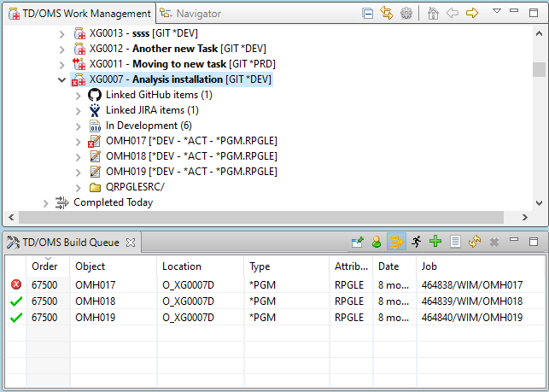The height and width of the screenshot is (392, 549).
Task: Click the Collapse All icon in Work Management
Action: (x=367, y=14)
